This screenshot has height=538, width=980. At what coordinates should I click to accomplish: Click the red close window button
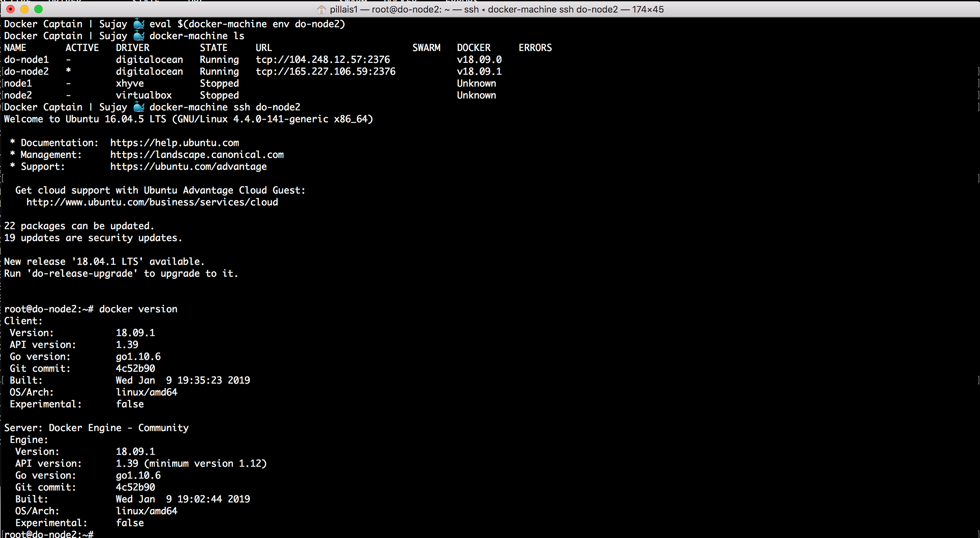11,9
